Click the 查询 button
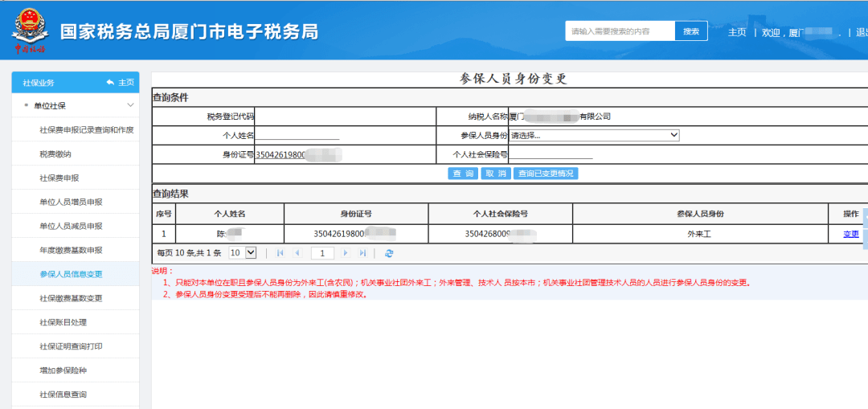Screen dimensions: 868x409 point(463,174)
